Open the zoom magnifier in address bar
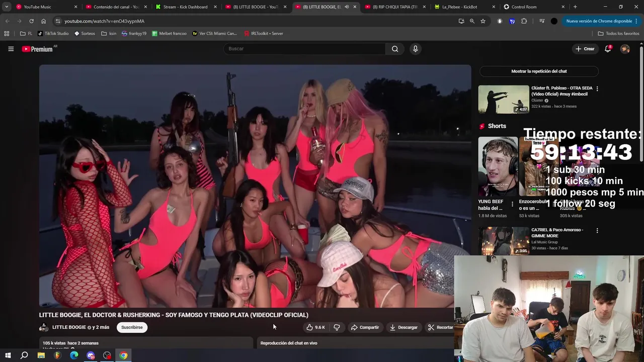Viewport: 644px width, 362px height. pyautogui.click(x=472, y=21)
